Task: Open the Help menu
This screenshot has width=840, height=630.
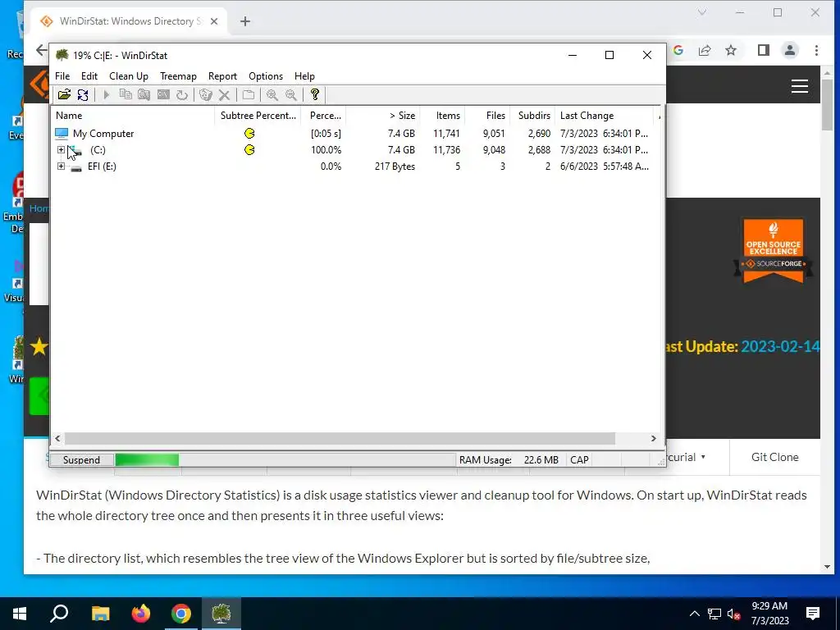Action: [305, 76]
